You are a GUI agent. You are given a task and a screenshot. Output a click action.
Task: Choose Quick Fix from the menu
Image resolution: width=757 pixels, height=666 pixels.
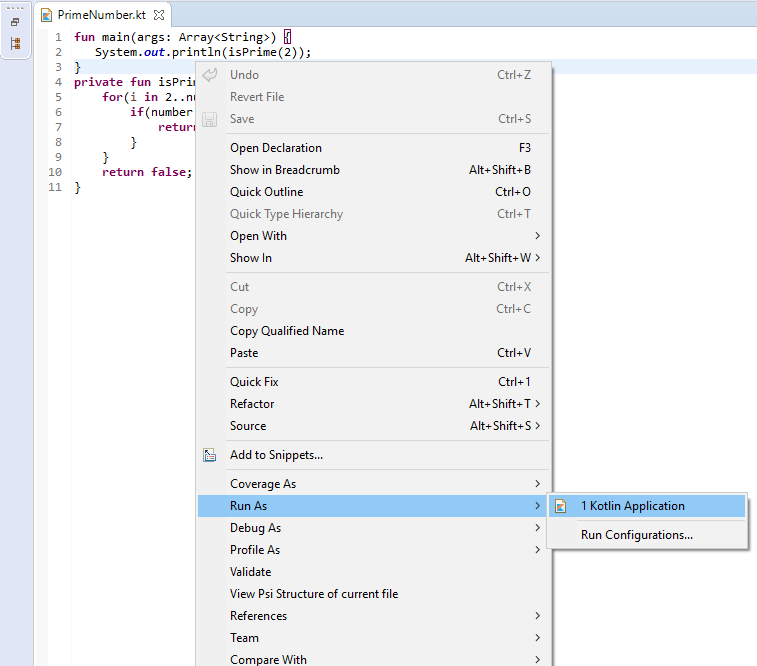254,382
